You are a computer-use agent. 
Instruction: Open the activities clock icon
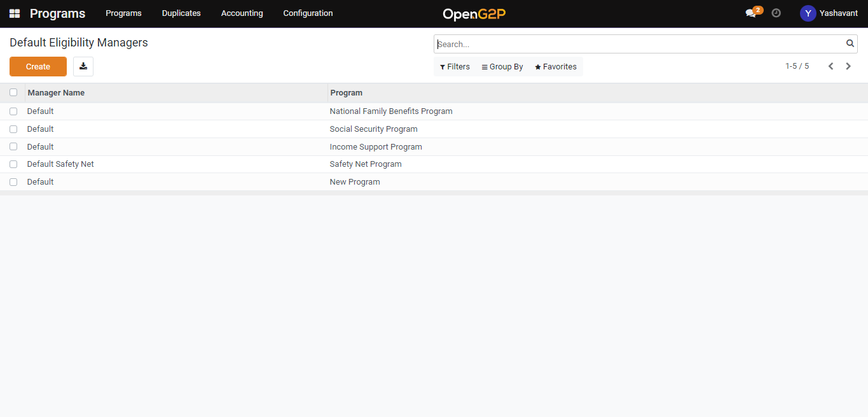[x=776, y=13]
